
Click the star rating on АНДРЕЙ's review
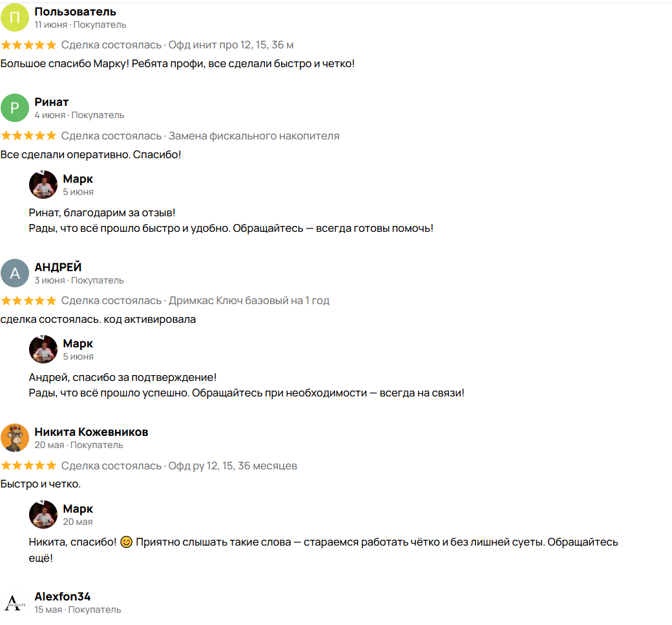pyautogui.click(x=28, y=301)
